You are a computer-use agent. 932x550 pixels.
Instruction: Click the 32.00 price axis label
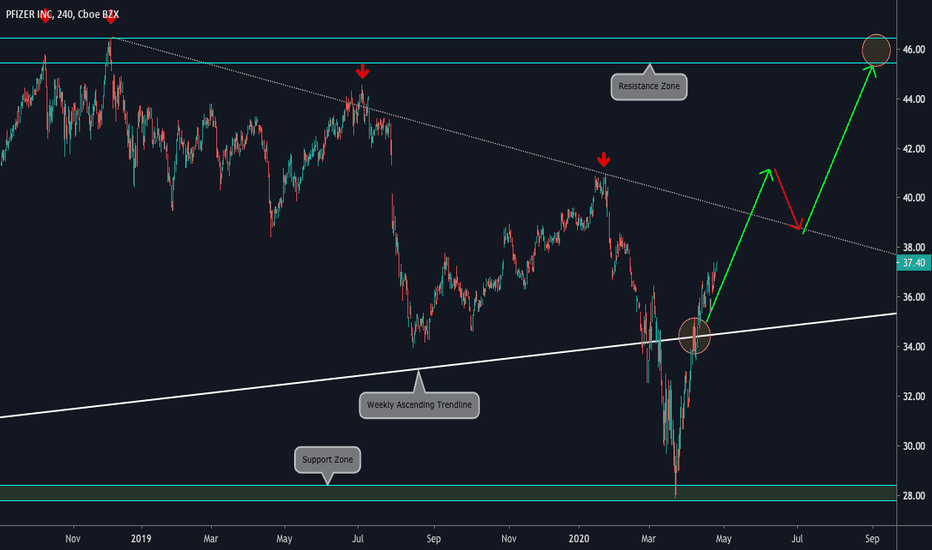(x=914, y=397)
